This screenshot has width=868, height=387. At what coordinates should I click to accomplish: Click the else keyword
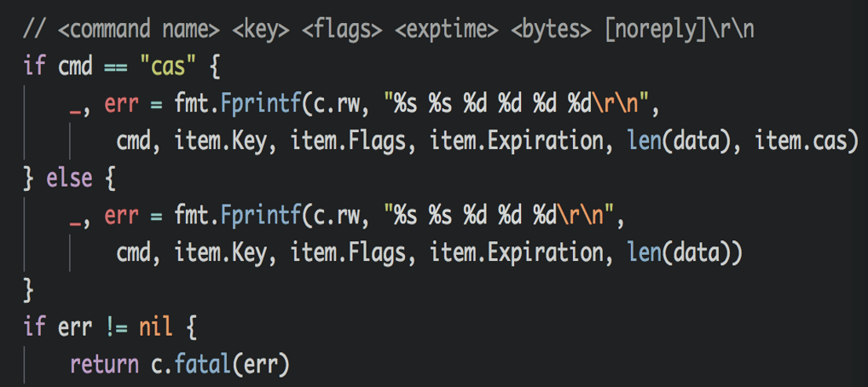(69, 180)
